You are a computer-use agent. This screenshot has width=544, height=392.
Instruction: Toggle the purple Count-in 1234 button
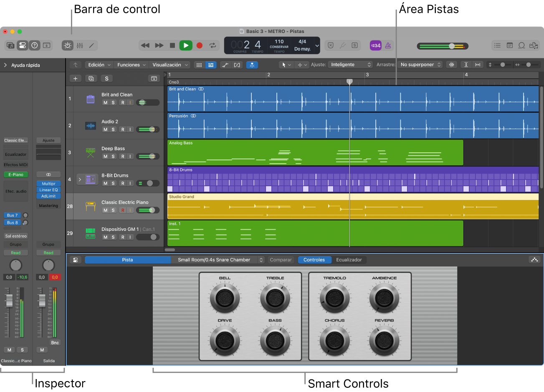click(x=376, y=46)
